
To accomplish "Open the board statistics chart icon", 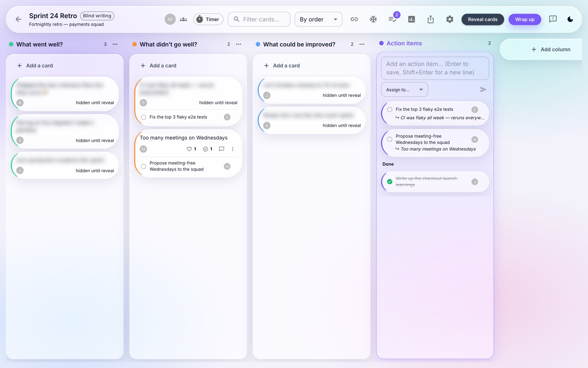I will coord(412,20).
